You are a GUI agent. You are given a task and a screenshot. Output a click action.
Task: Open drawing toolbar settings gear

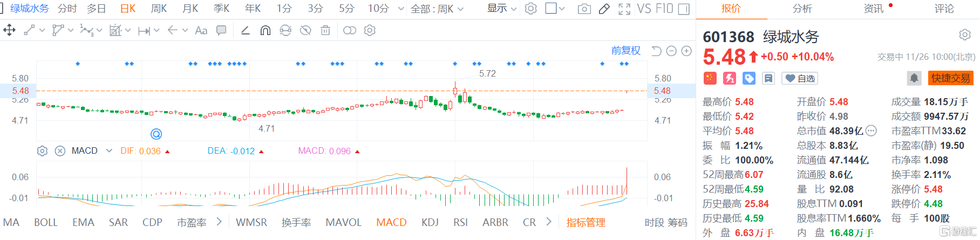pos(370,30)
